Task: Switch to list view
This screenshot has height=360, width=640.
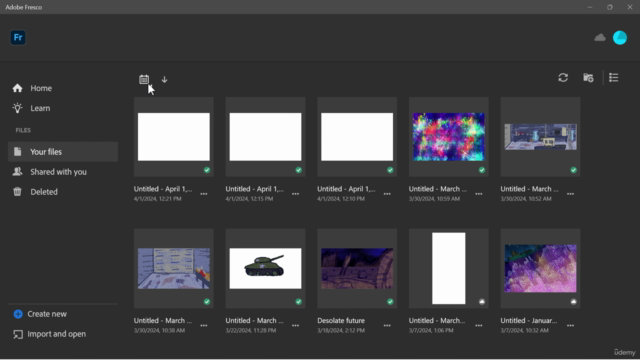Action: point(613,78)
